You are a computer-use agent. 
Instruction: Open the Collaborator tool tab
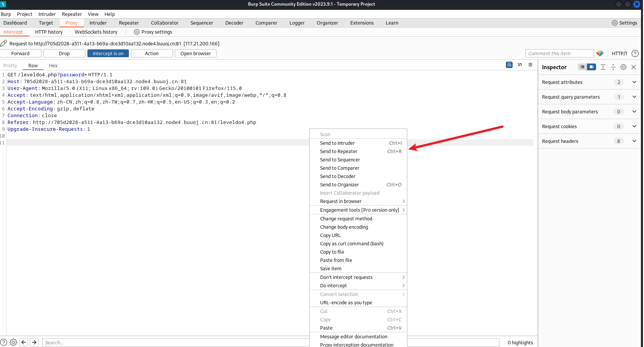[x=165, y=23]
